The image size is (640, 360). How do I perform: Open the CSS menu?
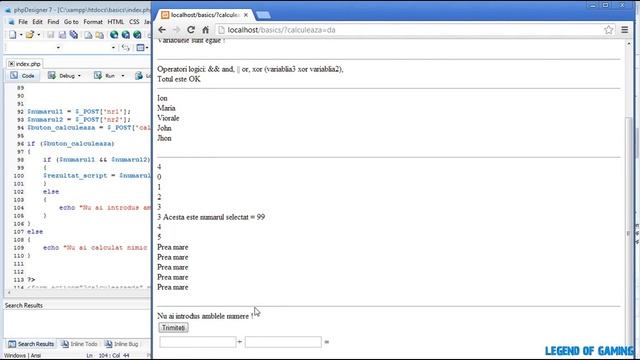coord(134,22)
